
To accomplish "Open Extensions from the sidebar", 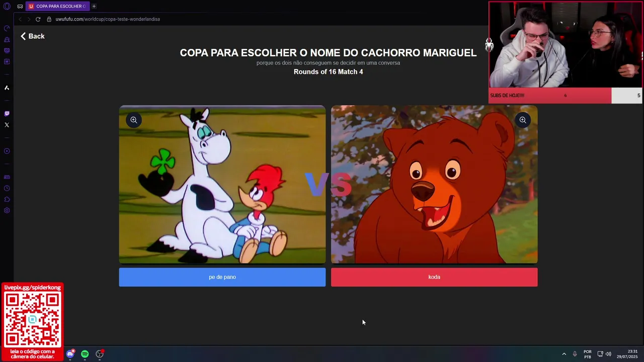I will (7, 199).
